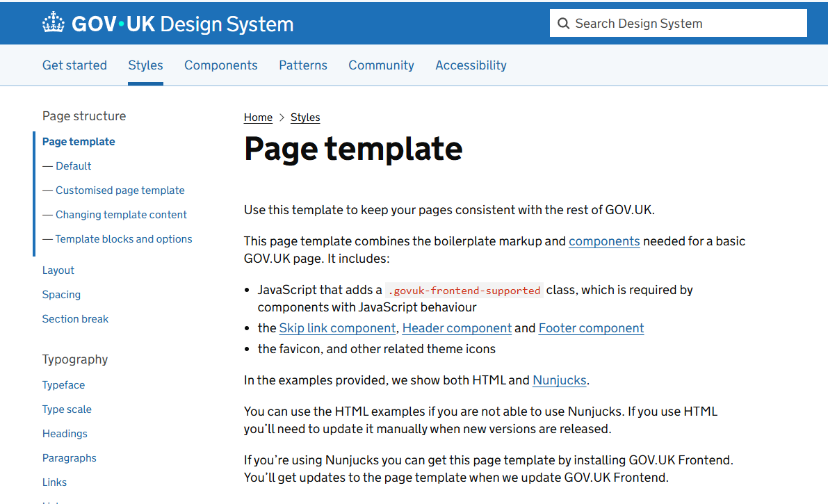Open GOV.UK Design System home title

point(168,24)
